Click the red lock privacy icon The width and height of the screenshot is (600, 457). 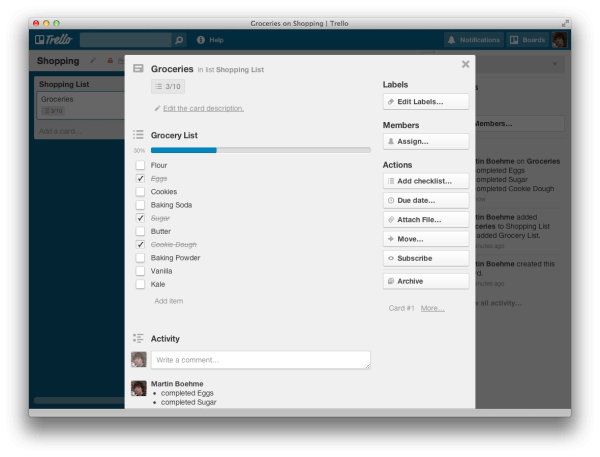click(110, 60)
